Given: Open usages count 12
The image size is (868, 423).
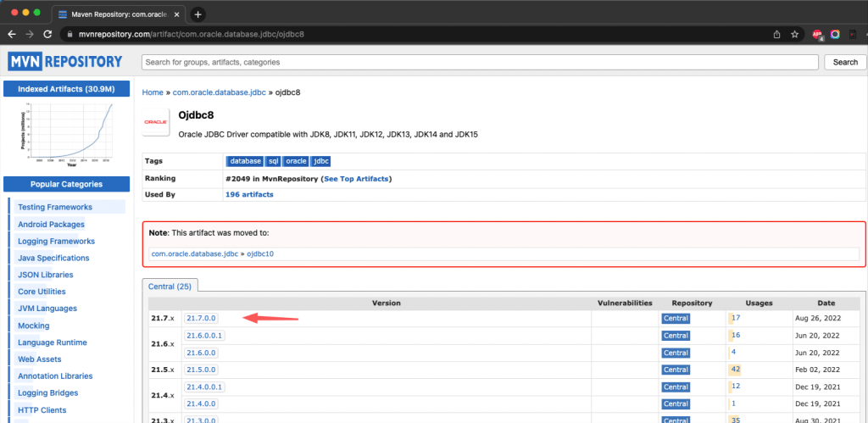Looking at the screenshot, I should coord(736,387).
